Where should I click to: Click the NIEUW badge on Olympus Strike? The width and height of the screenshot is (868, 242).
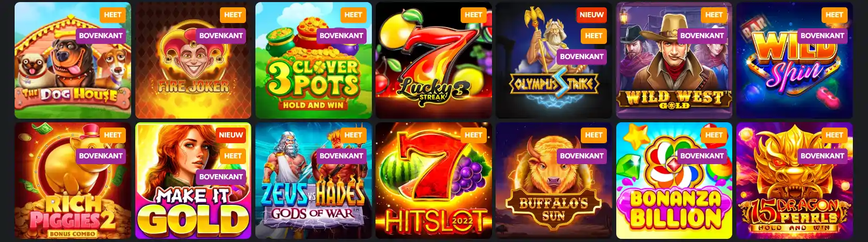591,15
